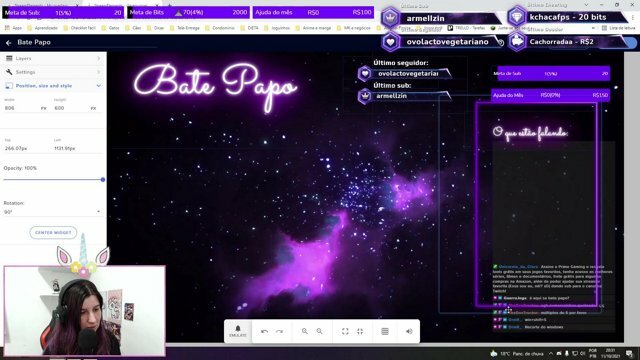Screen dimensions: 640x360
Task: Mute overlay sound via the speaker icon
Action: [409, 331]
